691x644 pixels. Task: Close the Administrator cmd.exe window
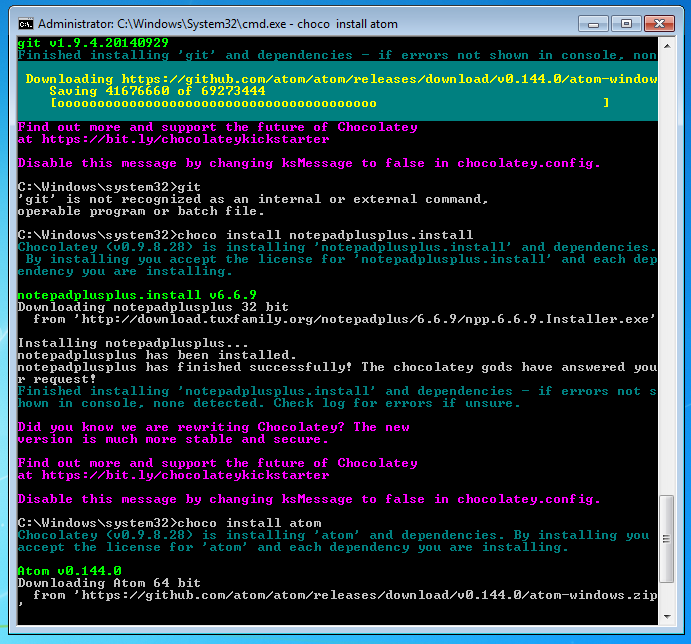pyautogui.click(x=659, y=24)
